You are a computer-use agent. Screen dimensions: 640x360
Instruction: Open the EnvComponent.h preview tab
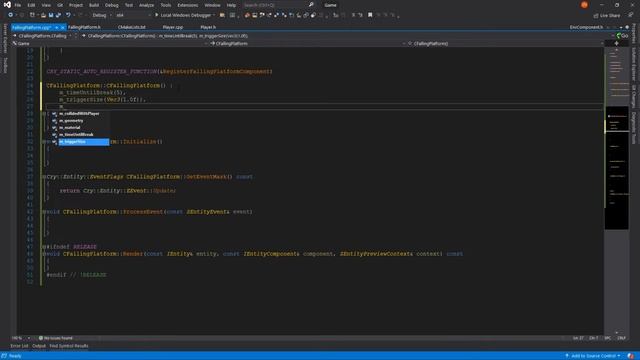pyautogui.click(x=586, y=27)
